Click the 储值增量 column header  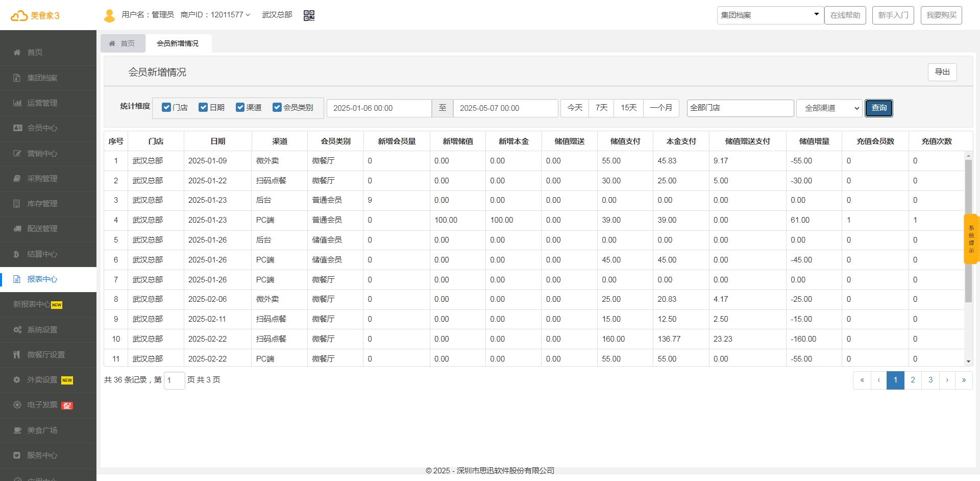pyautogui.click(x=814, y=141)
